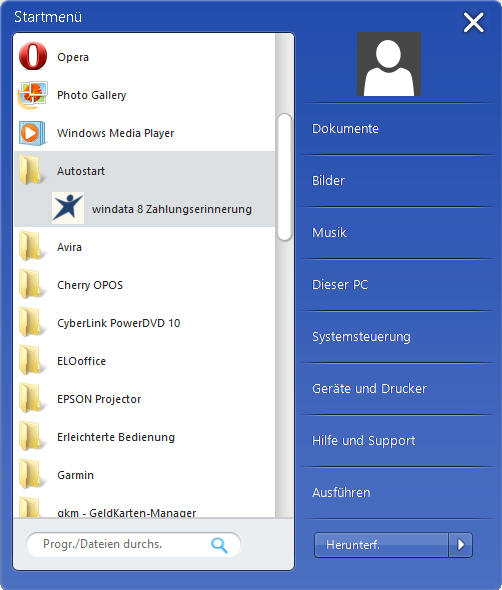Click the Windows Media Player icon
Viewport: 502px width, 590px height.
pos(32,133)
